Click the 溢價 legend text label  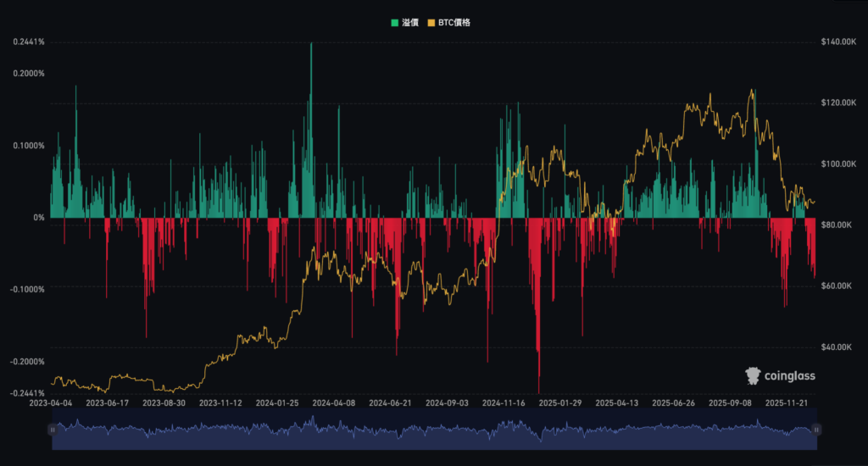(x=409, y=23)
